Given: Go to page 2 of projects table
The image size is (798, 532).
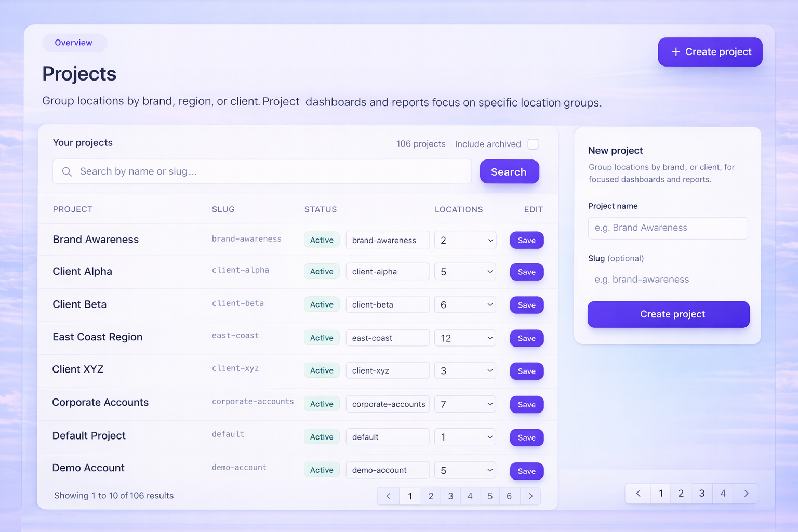Looking at the screenshot, I should tap(431, 496).
